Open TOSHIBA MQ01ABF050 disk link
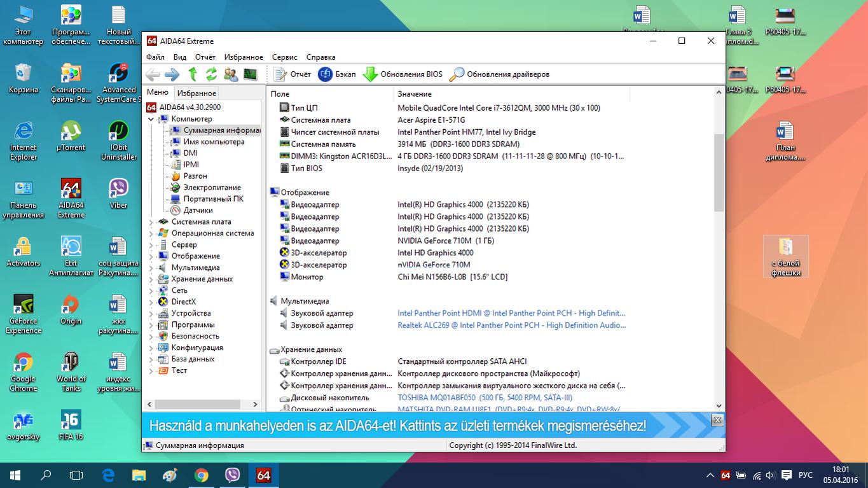The image size is (868, 488). point(485,398)
